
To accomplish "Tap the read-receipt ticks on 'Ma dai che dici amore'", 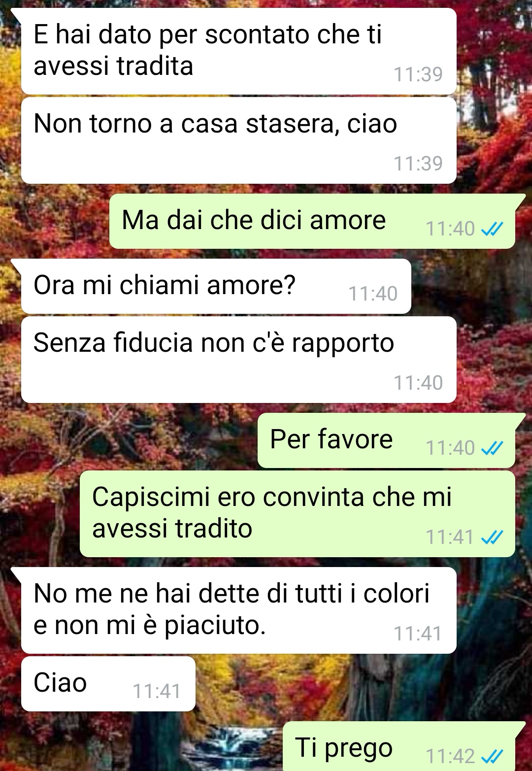I will tap(492, 229).
